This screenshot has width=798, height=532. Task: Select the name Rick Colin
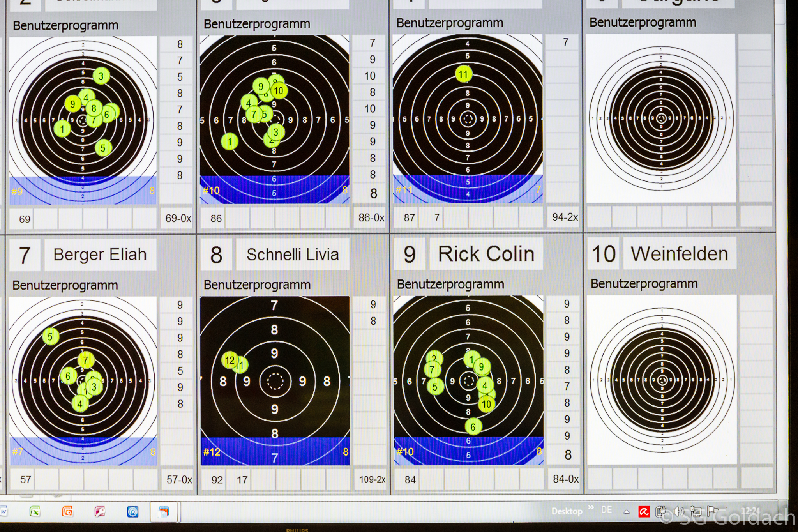[486, 254]
